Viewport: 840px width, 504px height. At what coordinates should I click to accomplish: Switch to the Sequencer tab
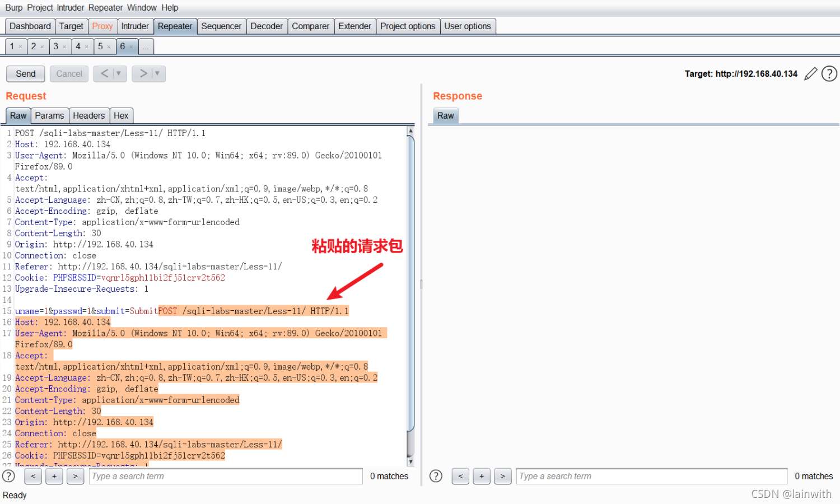coord(221,26)
